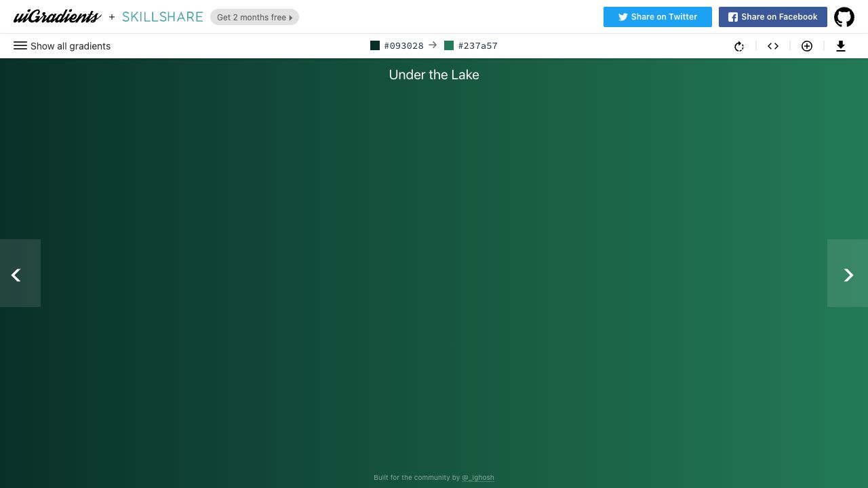Visit the @_ighosh author link
Image resolution: width=868 pixels, height=488 pixels.
[478, 478]
